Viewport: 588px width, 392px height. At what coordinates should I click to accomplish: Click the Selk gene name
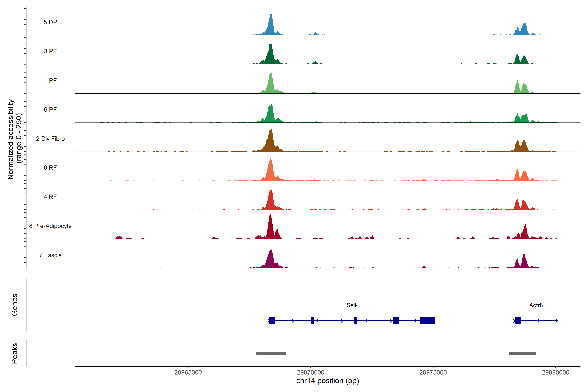352,305
